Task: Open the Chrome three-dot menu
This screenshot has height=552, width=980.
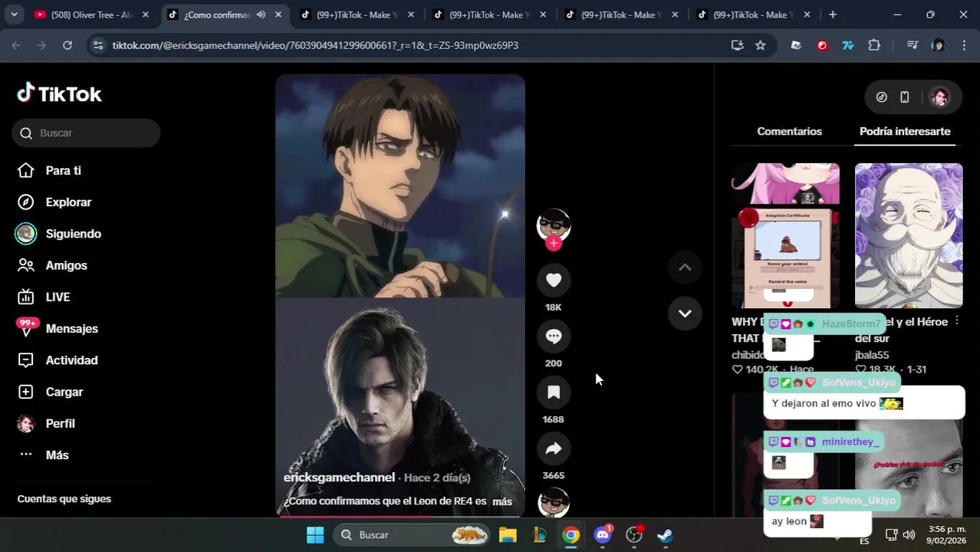Action: (964, 45)
